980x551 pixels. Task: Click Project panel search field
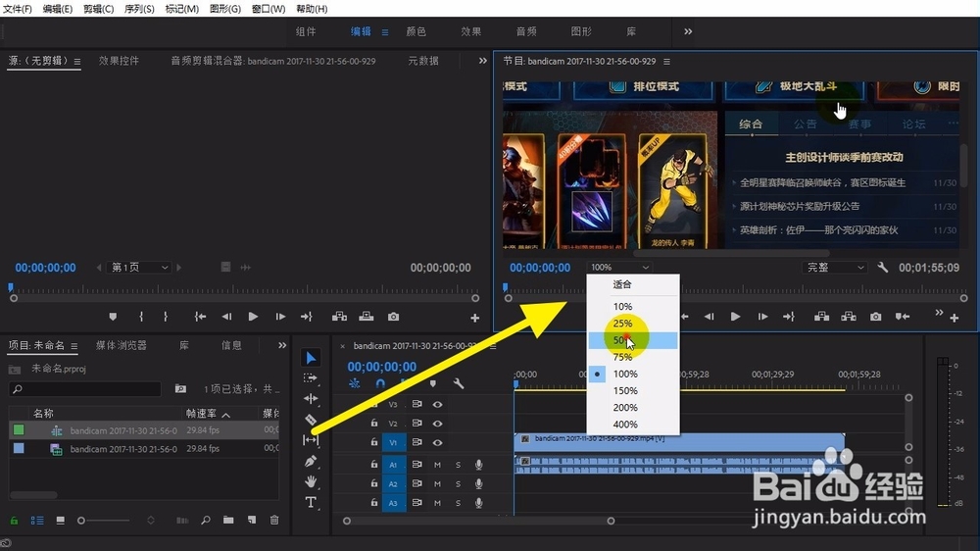85,389
